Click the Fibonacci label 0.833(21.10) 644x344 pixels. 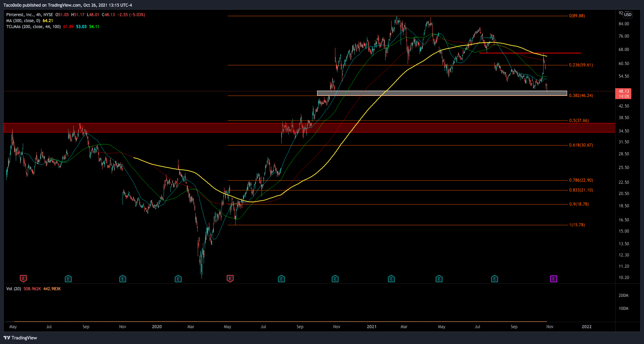[581, 190]
